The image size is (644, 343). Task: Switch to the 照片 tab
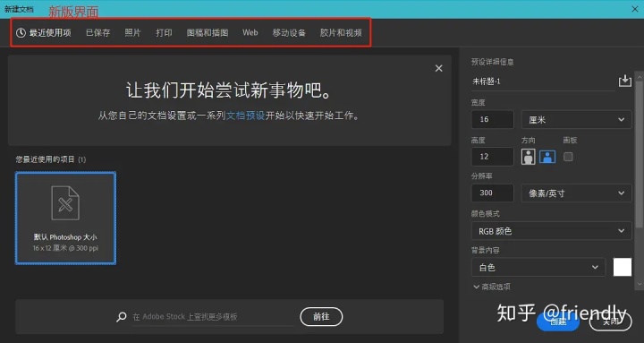click(132, 32)
